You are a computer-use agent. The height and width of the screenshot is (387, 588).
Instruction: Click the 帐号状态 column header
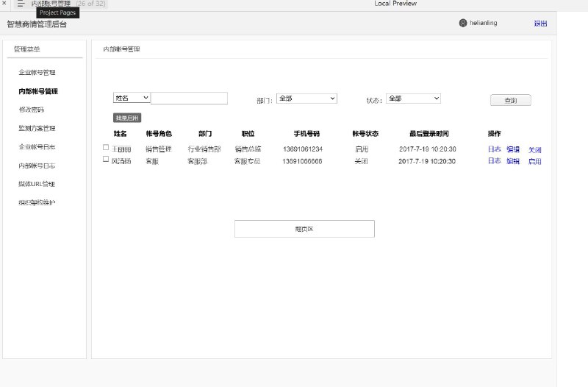click(x=365, y=134)
